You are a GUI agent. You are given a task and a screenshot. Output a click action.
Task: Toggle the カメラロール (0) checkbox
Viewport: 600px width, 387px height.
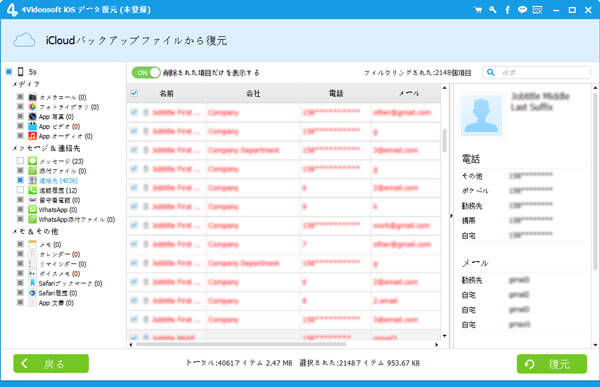click(20, 97)
